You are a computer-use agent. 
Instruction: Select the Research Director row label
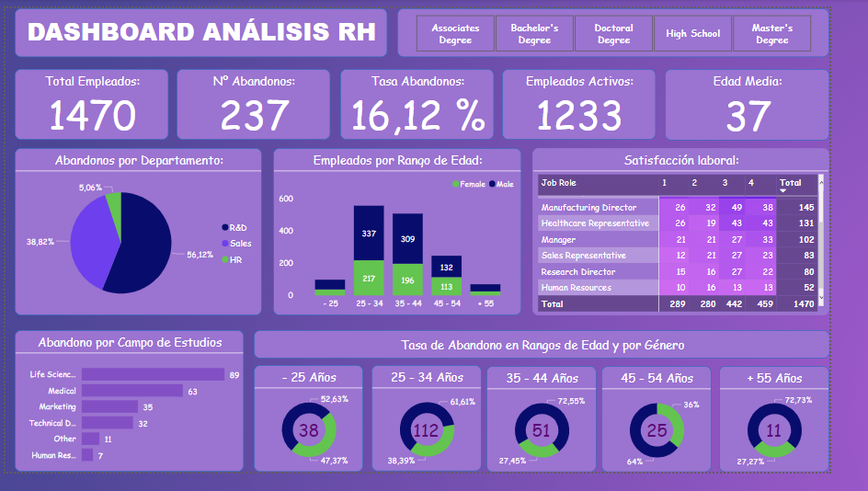[578, 272]
